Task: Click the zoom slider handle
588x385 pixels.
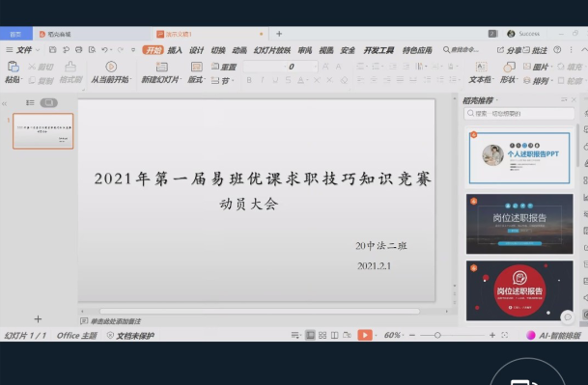Action: [x=437, y=335]
